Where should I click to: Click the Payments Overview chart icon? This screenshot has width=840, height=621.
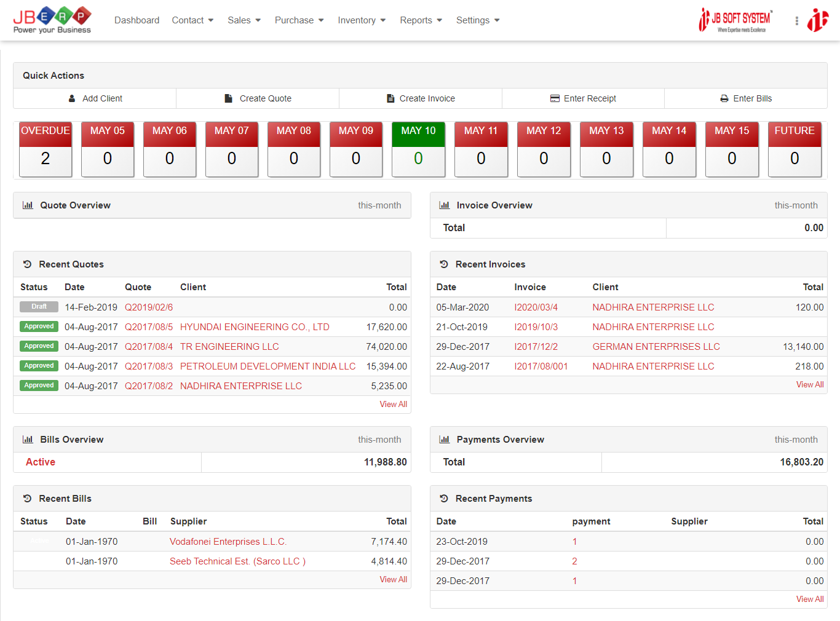point(445,440)
